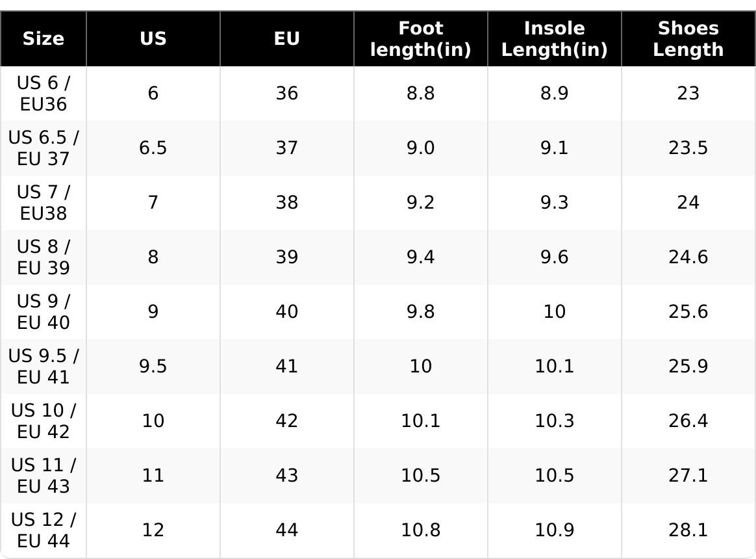This screenshot has width=756, height=559.
Task: Select the Foot length(in) header
Action: pos(420,39)
